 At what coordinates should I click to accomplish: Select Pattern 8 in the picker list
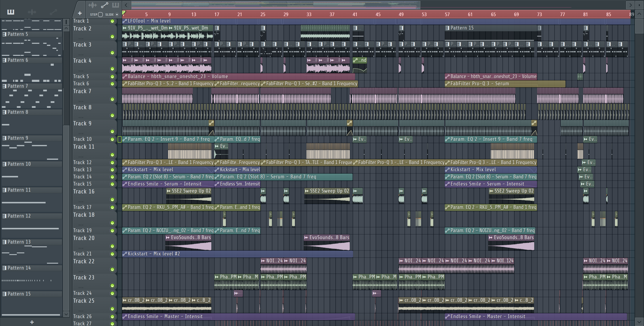tap(32, 112)
